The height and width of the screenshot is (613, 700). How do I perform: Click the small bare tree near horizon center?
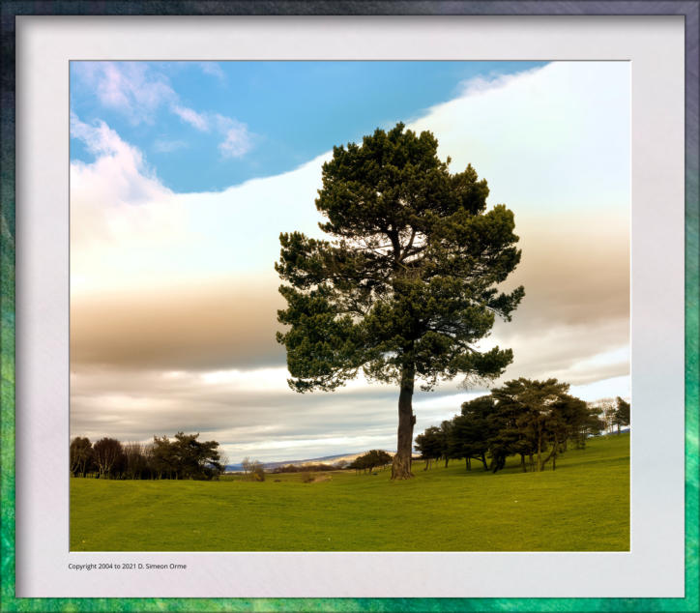point(253,468)
